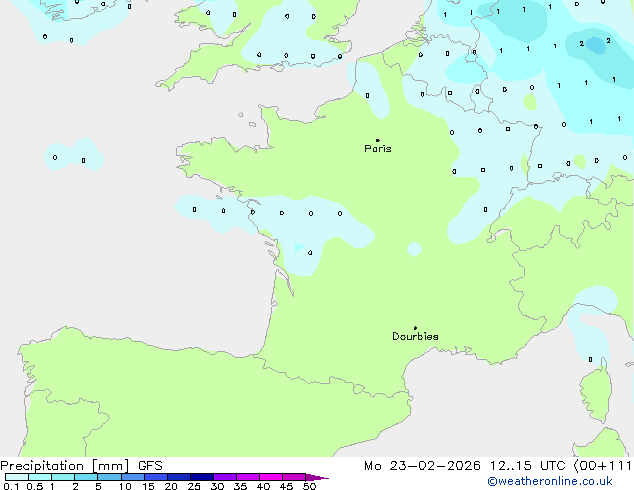634x490 pixels.
Task: Click the 'Precipitation [mm] GFS' title text
Action: pyautogui.click(x=81, y=466)
